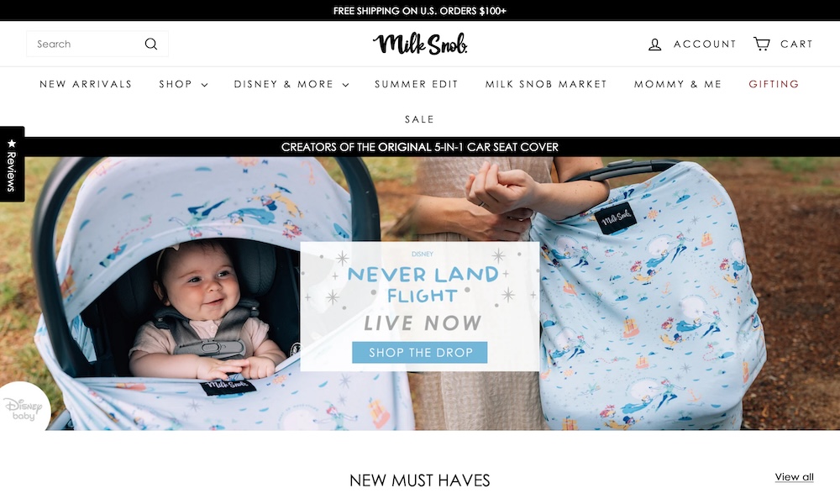Open Milk Snob Market
The image size is (840, 504).
click(x=546, y=84)
